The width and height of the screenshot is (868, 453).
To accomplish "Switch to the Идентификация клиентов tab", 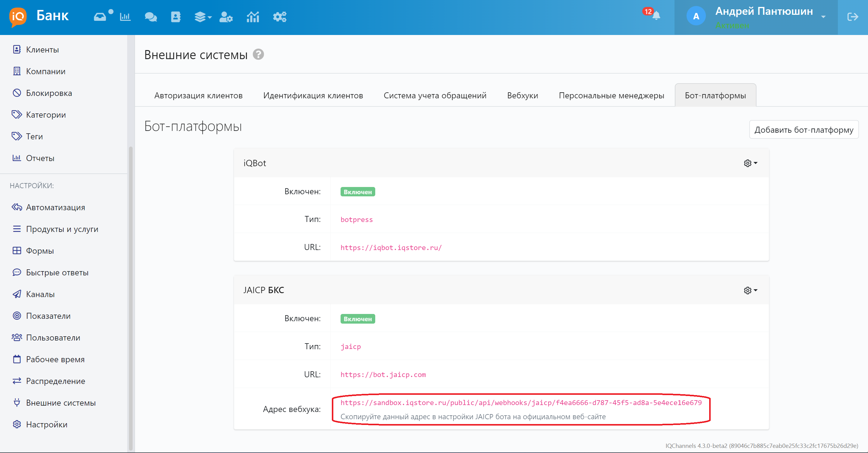I will click(313, 96).
